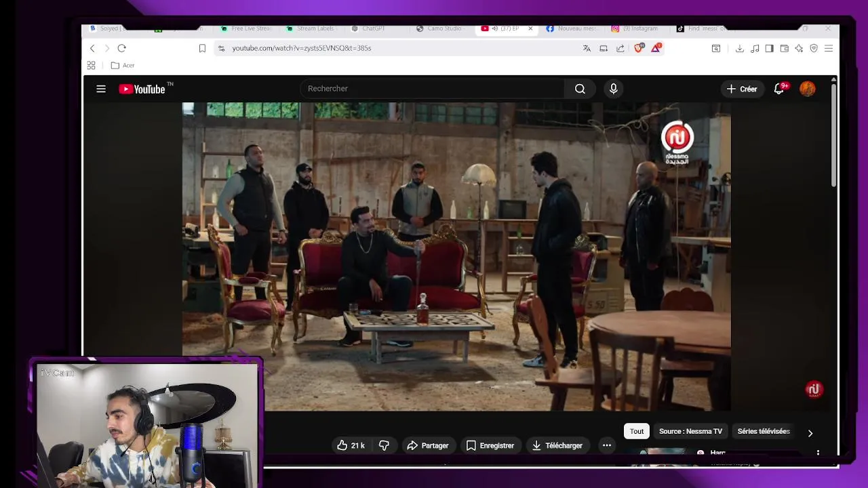Open the Acer bookmarks folder
This screenshot has width=868, height=488.
(123, 65)
